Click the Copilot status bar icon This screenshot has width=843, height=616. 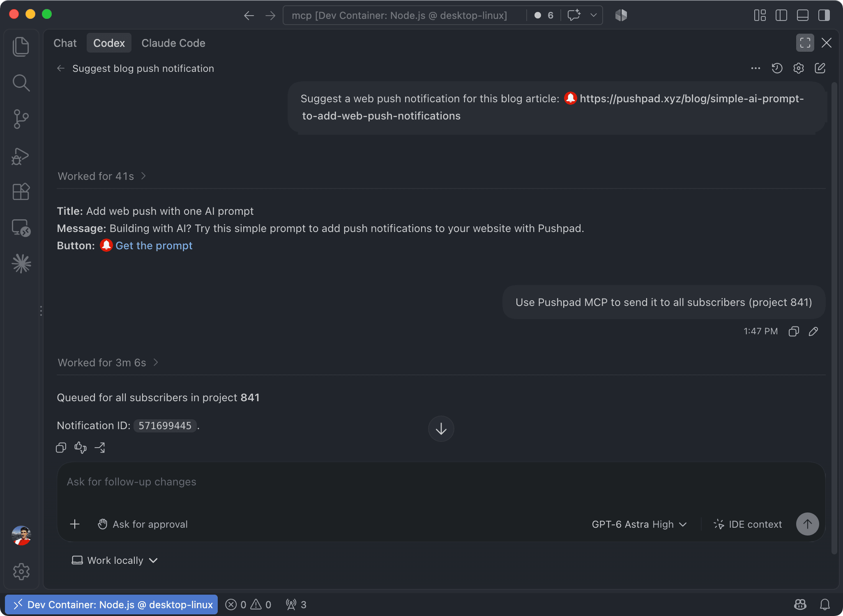click(x=800, y=605)
